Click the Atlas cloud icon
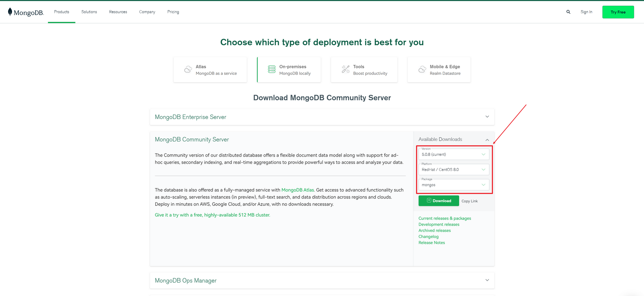The height and width of the screenshot is (296, 644). 188,69
